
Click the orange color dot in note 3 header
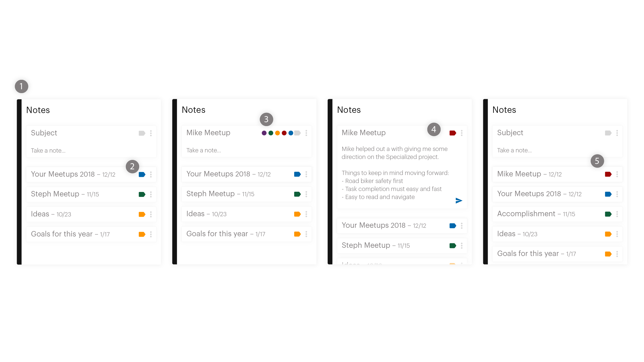(x=277, y=133)
